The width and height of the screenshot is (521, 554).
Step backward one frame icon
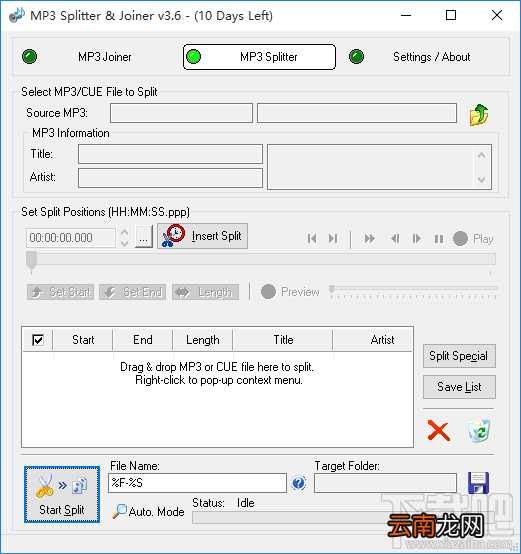[x=395, y=239]
